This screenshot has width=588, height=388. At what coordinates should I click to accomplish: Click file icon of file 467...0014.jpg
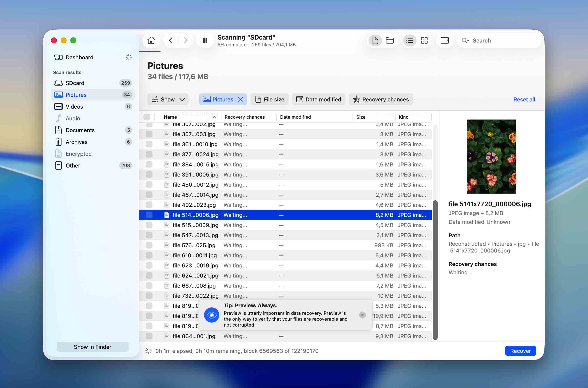coord(167,195)
